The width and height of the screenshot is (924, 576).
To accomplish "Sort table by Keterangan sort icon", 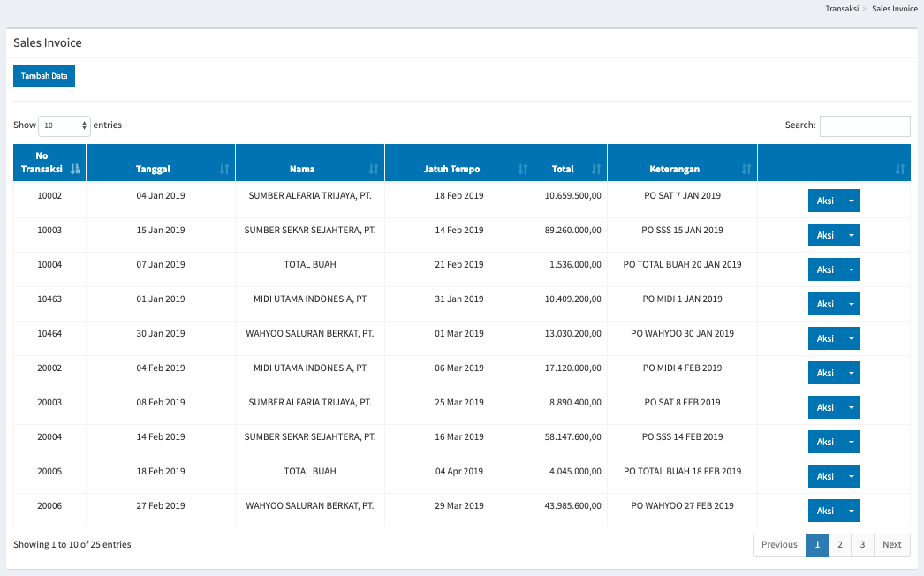I will click(746, 170).
